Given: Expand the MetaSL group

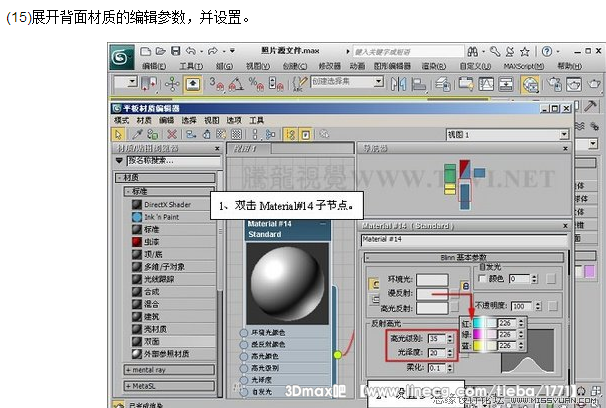Looking at the screenshot, I should 169,386.
